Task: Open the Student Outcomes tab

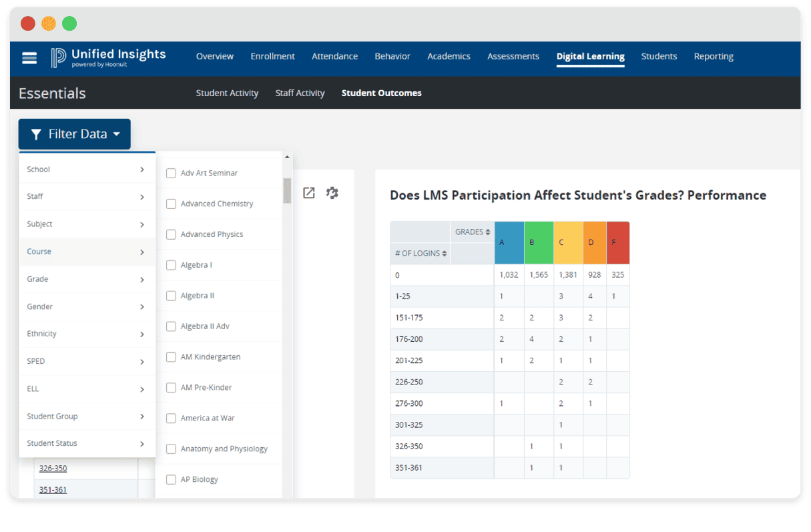Action: tap(381, 93)
